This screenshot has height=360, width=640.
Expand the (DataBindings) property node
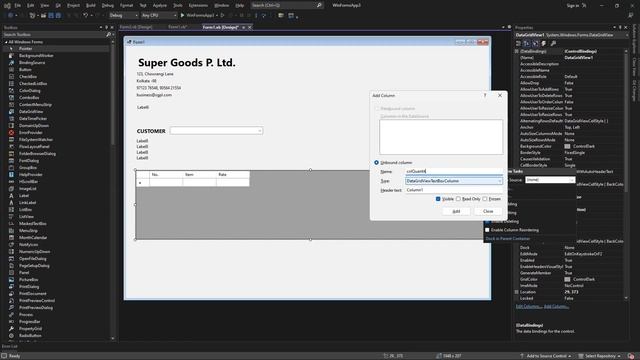click(517, 51)
